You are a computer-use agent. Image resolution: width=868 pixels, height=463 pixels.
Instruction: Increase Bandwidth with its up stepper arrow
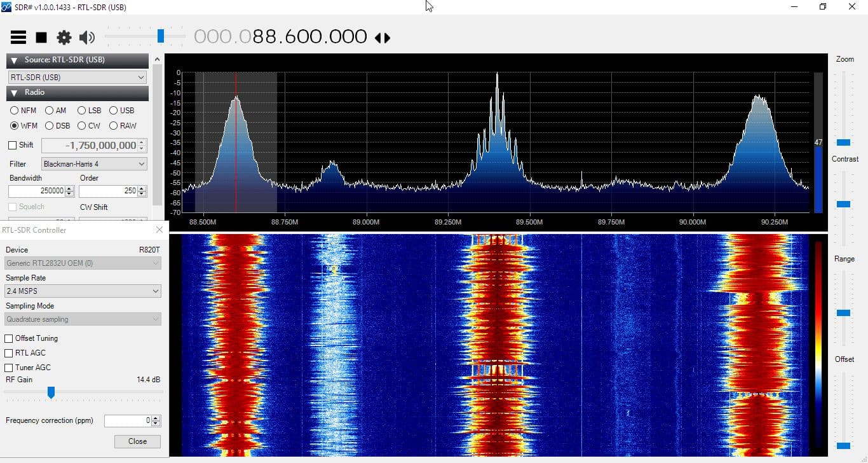70,188
